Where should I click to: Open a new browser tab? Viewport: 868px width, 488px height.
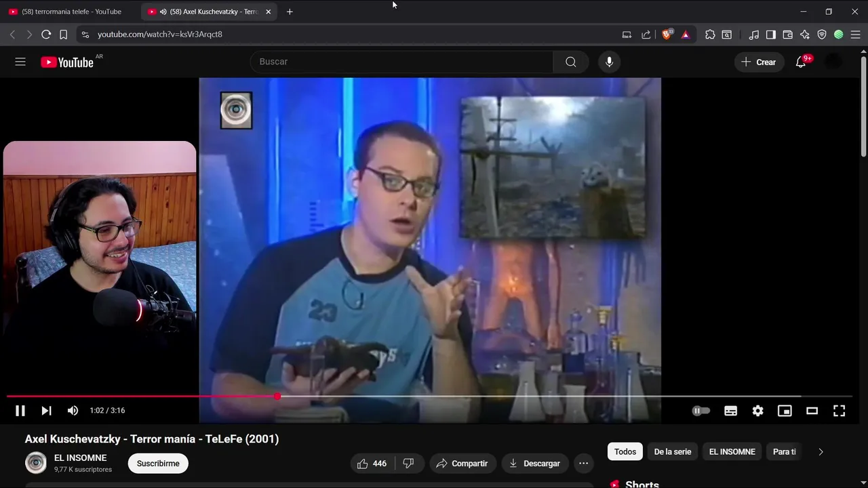290,12
